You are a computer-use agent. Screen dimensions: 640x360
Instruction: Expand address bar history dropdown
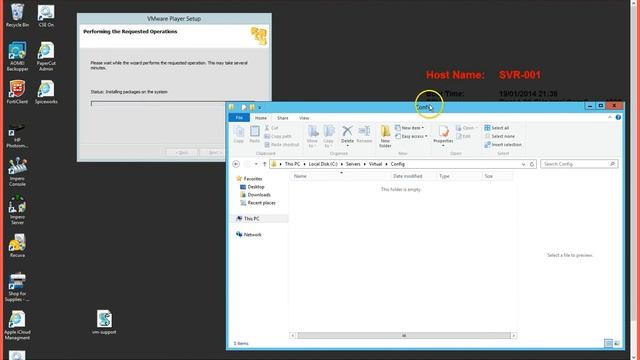point(523,164)
